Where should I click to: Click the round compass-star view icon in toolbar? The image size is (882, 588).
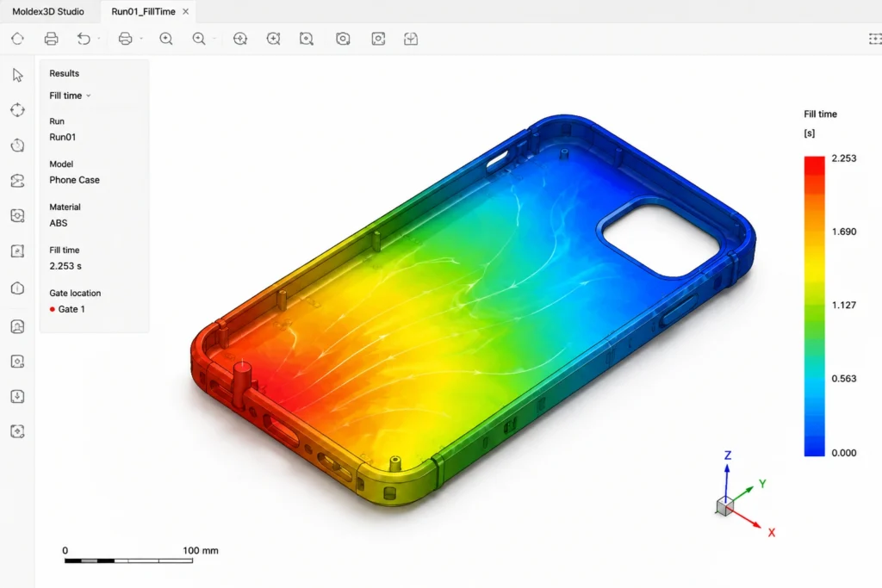tap(240, 39)
